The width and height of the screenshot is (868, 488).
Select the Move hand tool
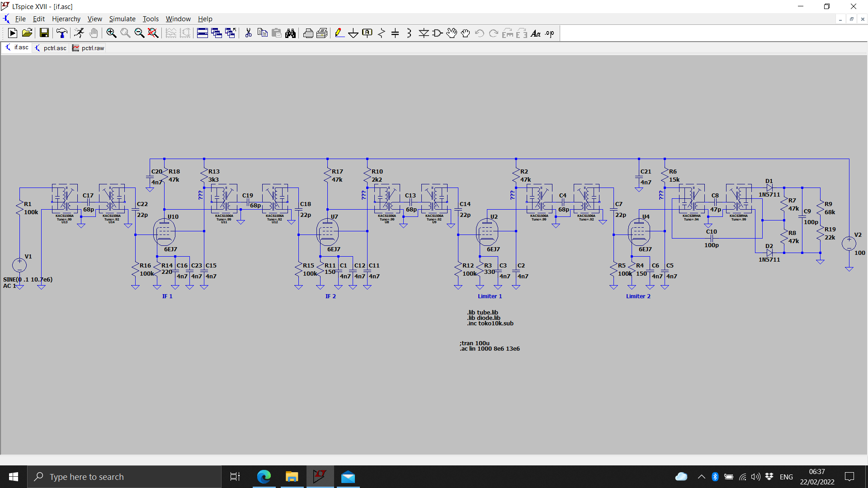pyautogui.click(x=452, y=33)
